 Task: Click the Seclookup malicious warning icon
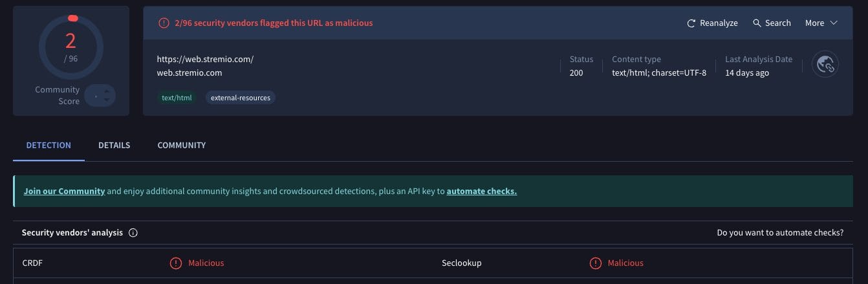point(595,263)
